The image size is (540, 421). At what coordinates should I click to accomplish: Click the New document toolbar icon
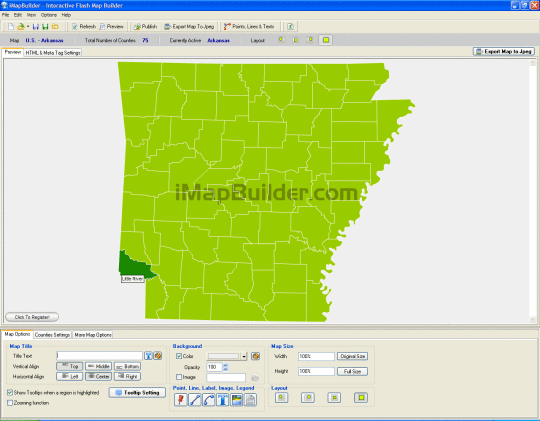pos(11,27)
